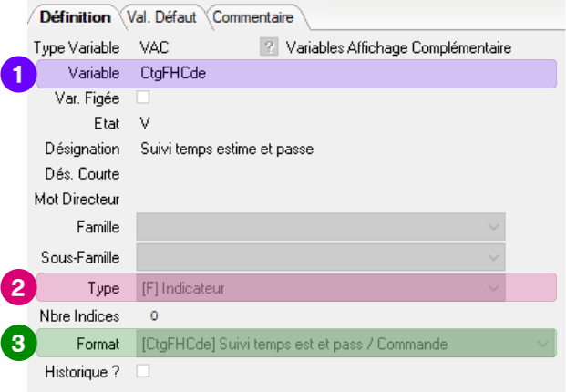Toggle the Historique checkbox
The width and height of the screenshot is (566, 392).
pyautogui.click(x=142, y=371)
